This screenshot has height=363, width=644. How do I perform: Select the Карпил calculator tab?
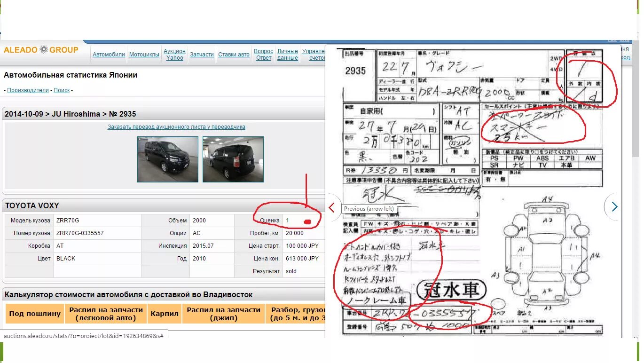[x=164, y=314]
